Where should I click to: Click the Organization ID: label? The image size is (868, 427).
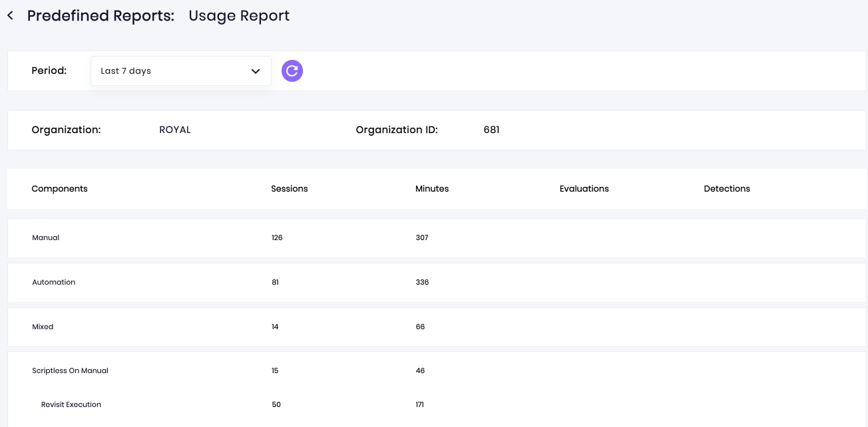(397, 130)
